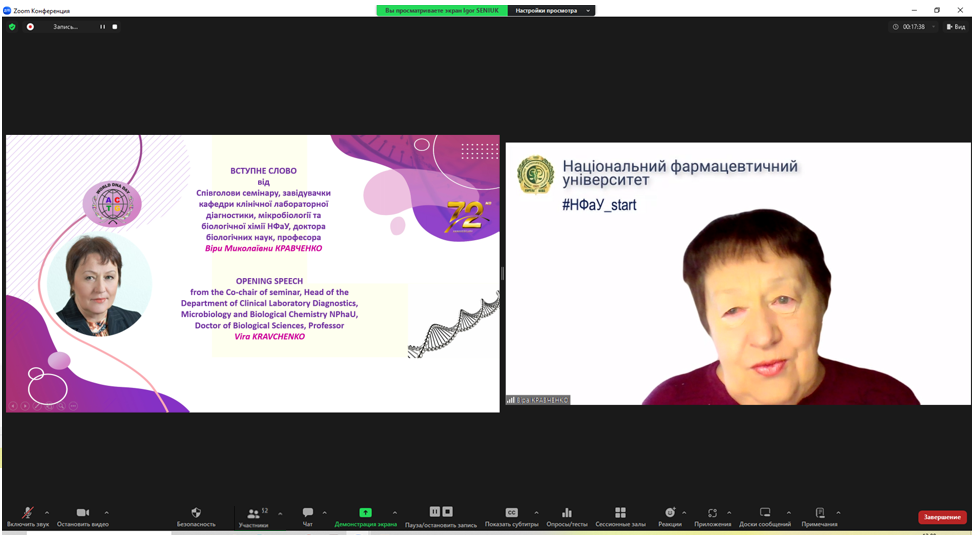The image size is (972, 535).
Task: Expand chat options arrow beside Чат
Action: pyautogui.click(x=325, y=513)
